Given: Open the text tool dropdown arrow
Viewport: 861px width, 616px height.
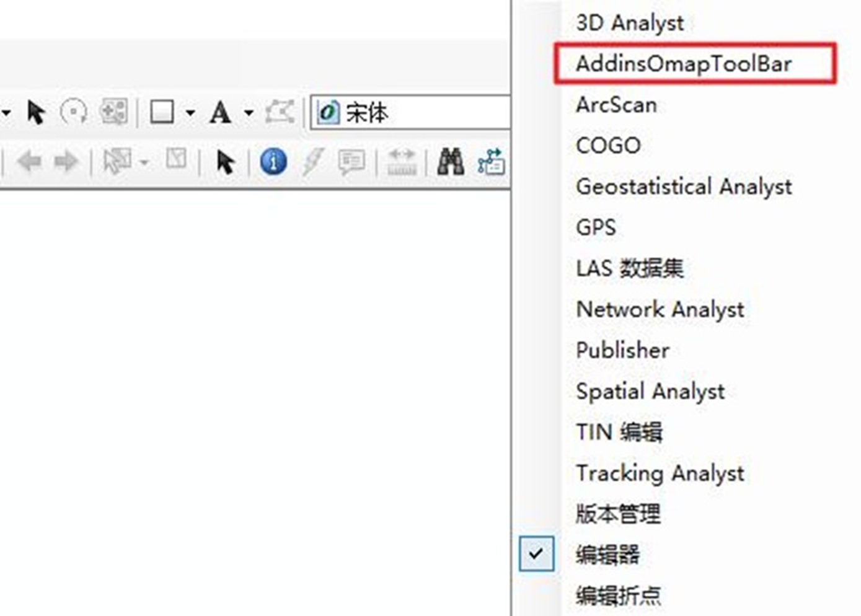Looking at the screenshot, I should [x=249, y=113].
